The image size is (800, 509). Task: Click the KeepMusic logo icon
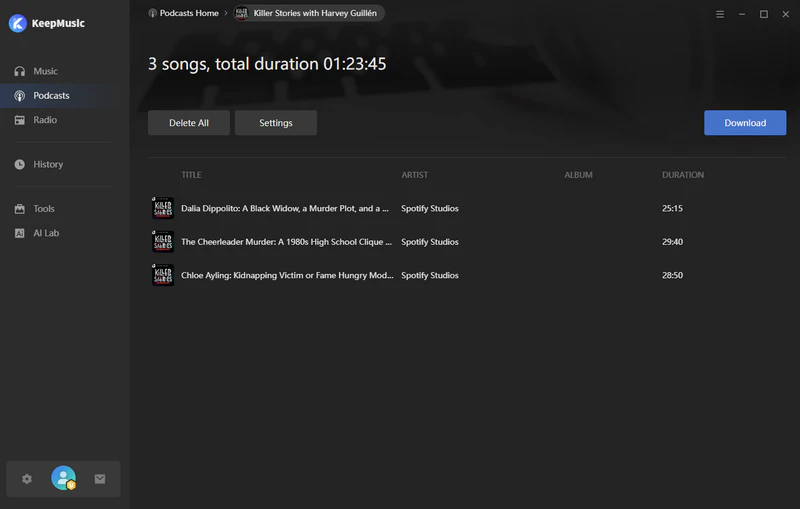(x=17, y=23)
